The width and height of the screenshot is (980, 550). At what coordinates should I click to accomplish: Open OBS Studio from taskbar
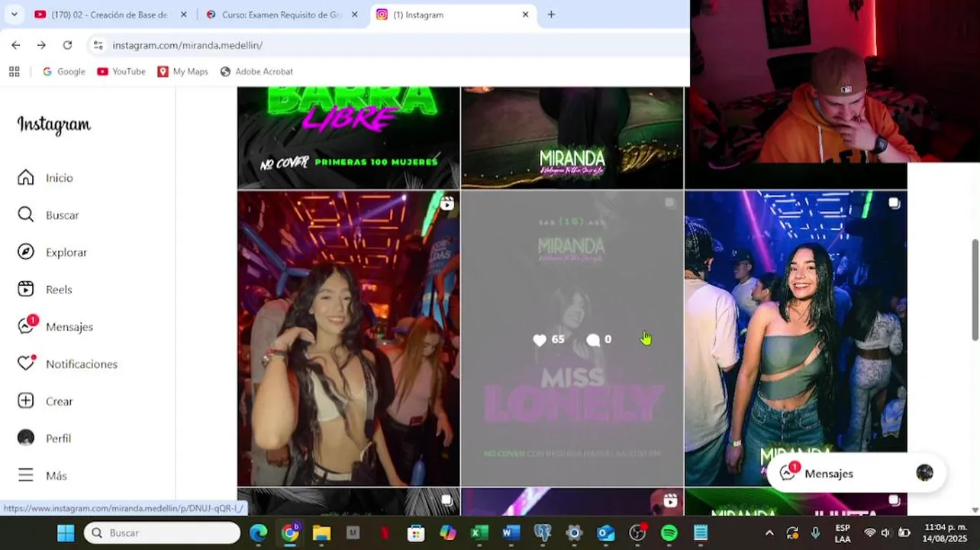click(x=637, y=532)
